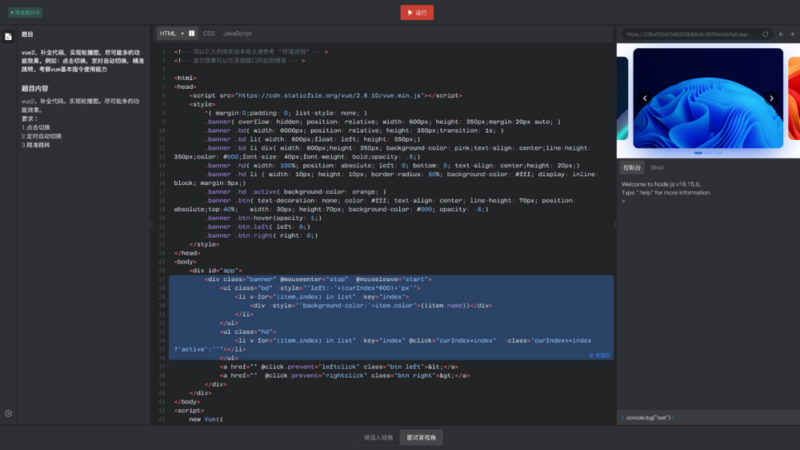Show previous carousel slide with left arrow
The width and height of the screenshot is (800, 450).
(645, 98)
